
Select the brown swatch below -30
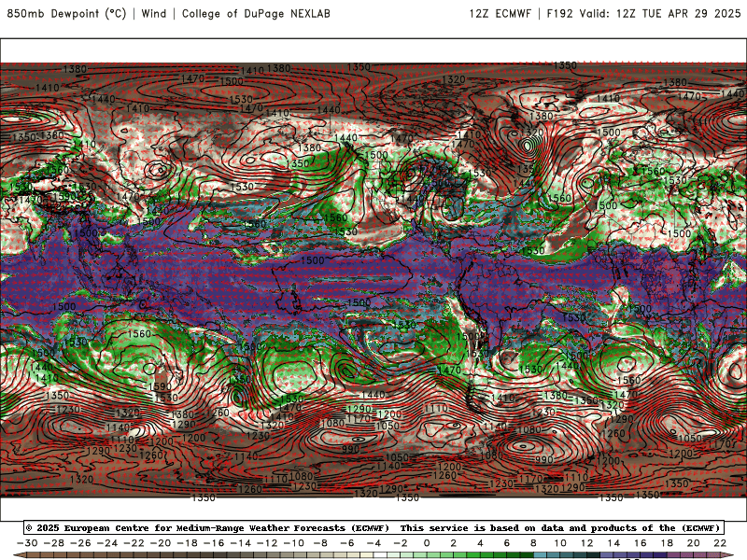point(34,556)
